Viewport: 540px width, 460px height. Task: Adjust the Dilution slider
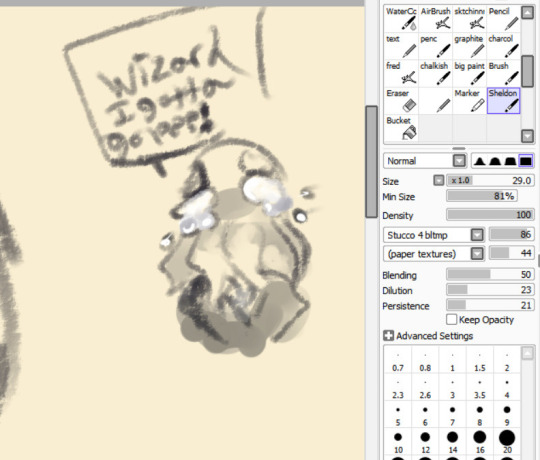pyautogui.click(x=490, y=290)
